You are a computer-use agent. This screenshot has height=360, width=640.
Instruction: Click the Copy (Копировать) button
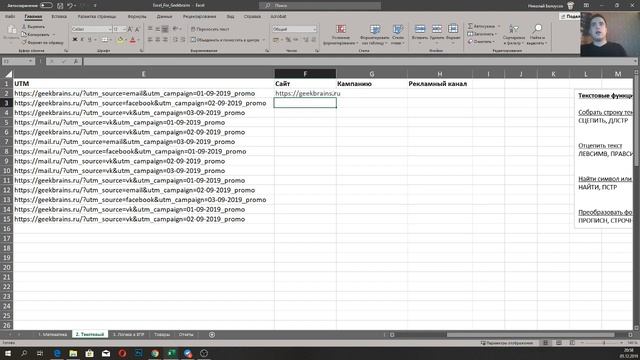pos(36,34)
